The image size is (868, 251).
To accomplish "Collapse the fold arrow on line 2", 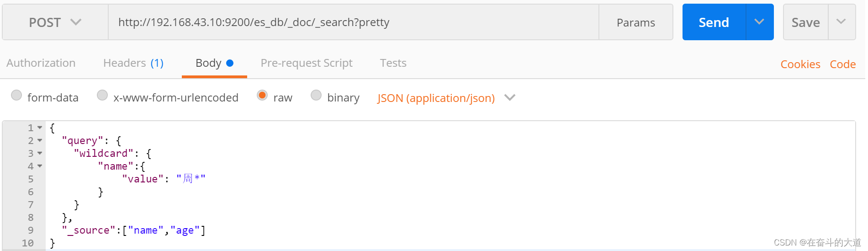I will (x=40, y=141).
